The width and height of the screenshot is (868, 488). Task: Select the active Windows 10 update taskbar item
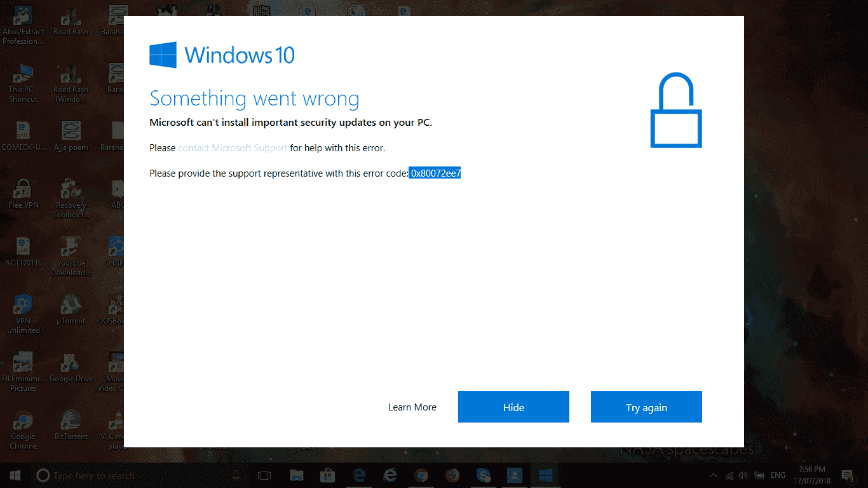coord(545,475)
